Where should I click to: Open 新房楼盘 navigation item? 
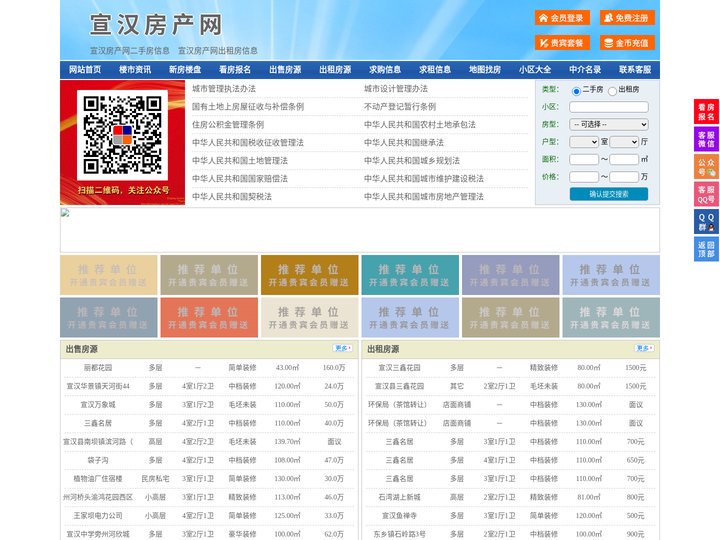click(x=185, y=70)
